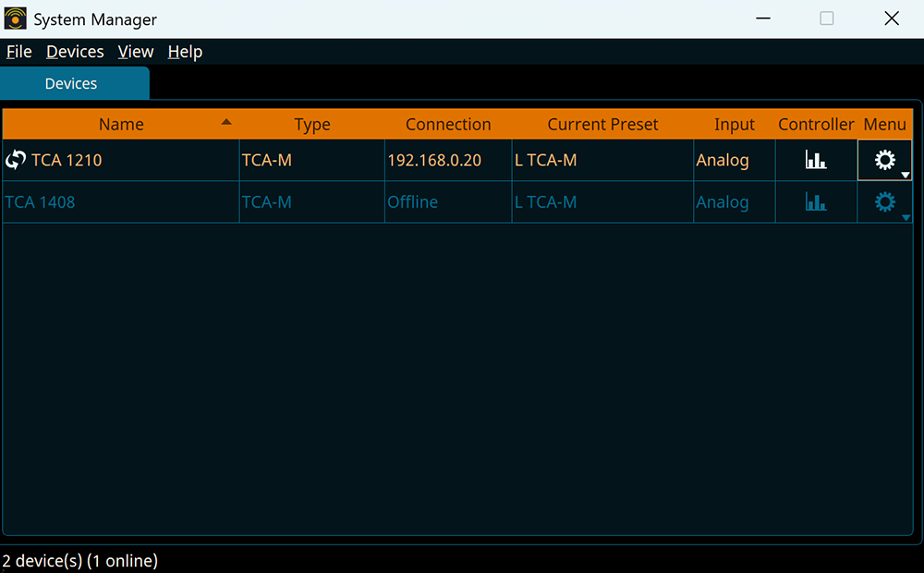Select the TCA 1408 device row name
The image size is (924, 573).
(40, 201)
